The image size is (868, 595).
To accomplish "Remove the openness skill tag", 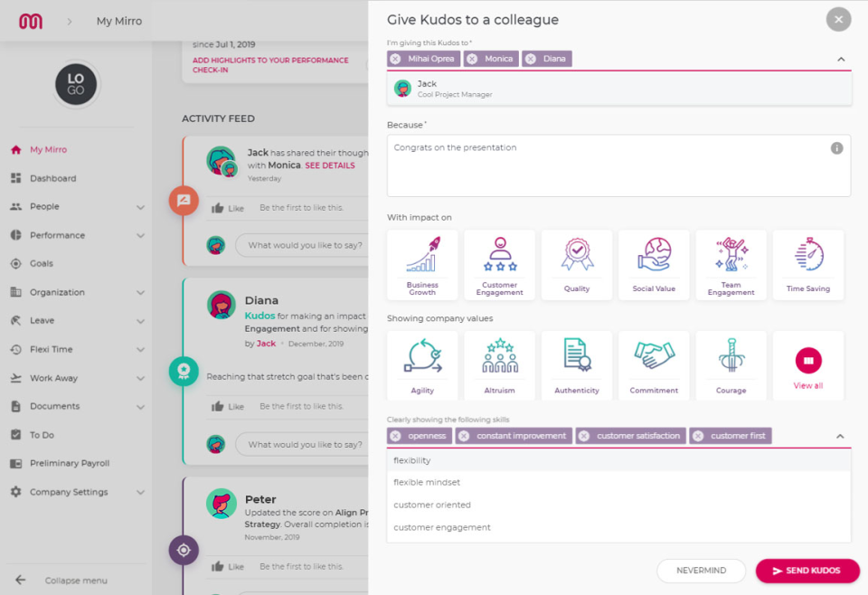I will [395, 436].
